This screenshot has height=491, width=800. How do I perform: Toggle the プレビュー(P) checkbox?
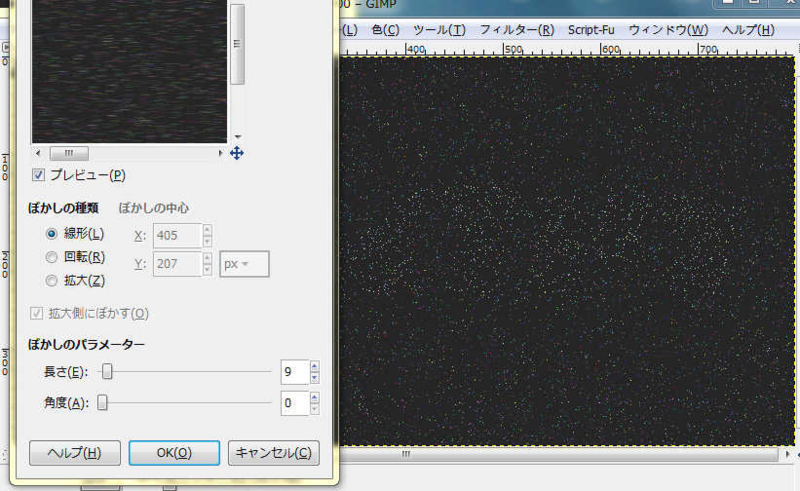pos(38,176)
